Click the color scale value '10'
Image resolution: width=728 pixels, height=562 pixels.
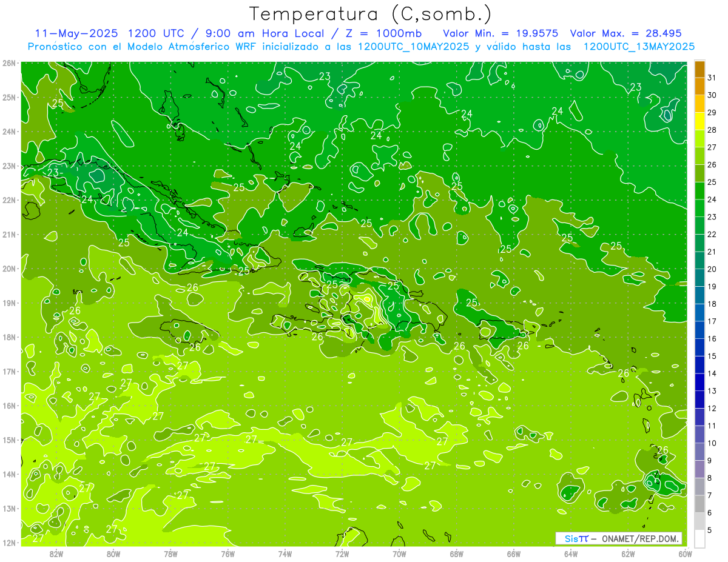[x=712, y=443]
